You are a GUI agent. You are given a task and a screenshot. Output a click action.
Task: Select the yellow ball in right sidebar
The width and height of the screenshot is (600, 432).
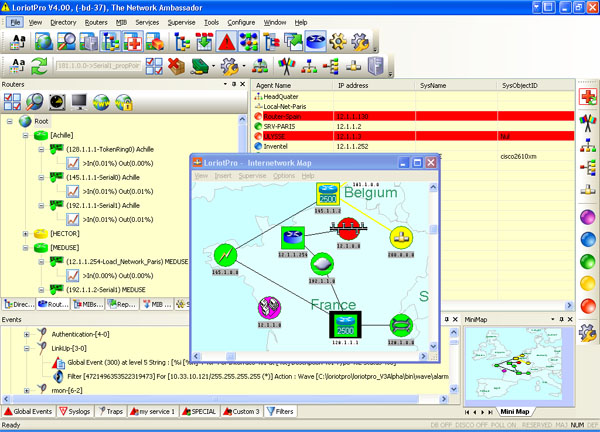pos(589,284)
